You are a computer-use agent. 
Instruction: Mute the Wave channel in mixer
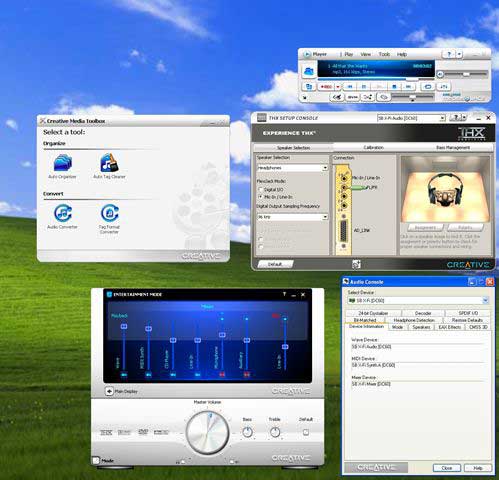(x=124, y=375)
